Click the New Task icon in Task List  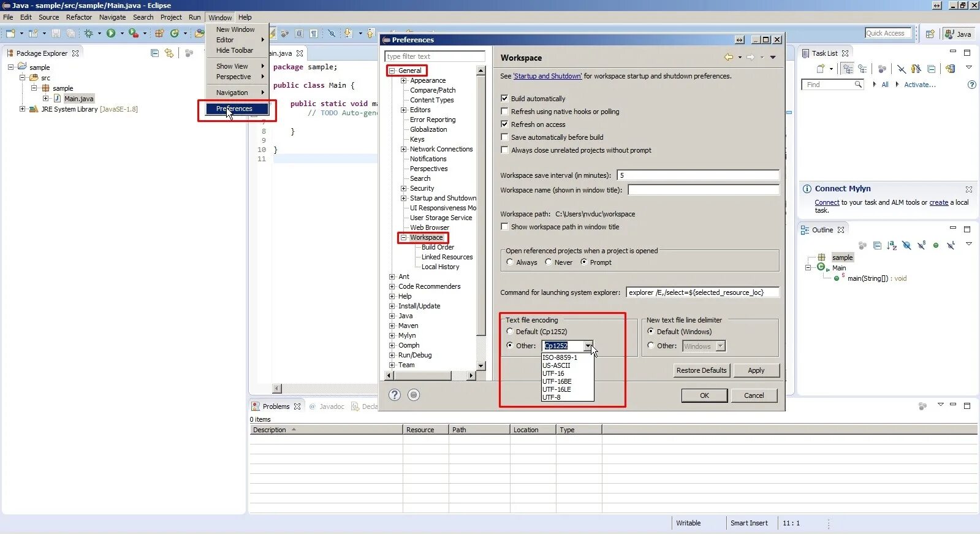point(820,69)
